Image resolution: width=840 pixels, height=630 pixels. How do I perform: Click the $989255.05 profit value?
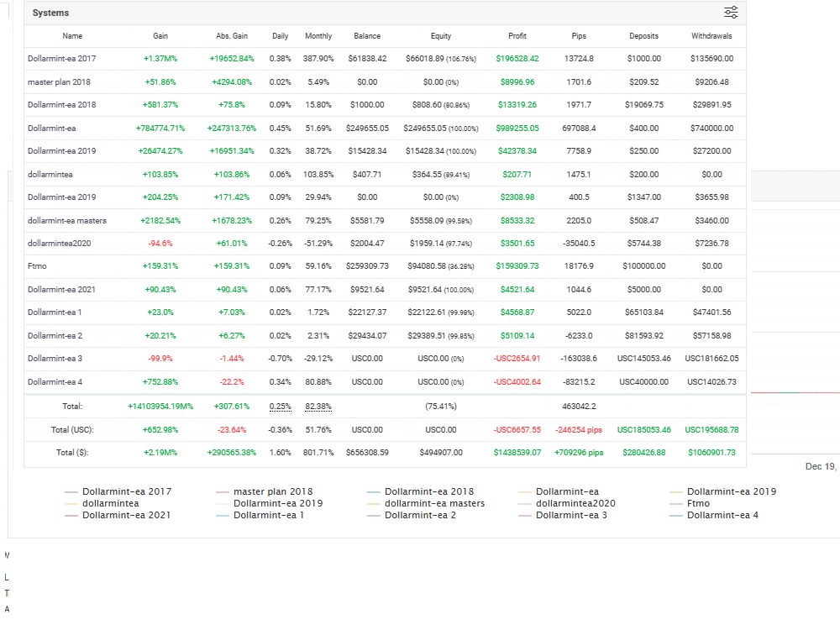tap(517, 128)
